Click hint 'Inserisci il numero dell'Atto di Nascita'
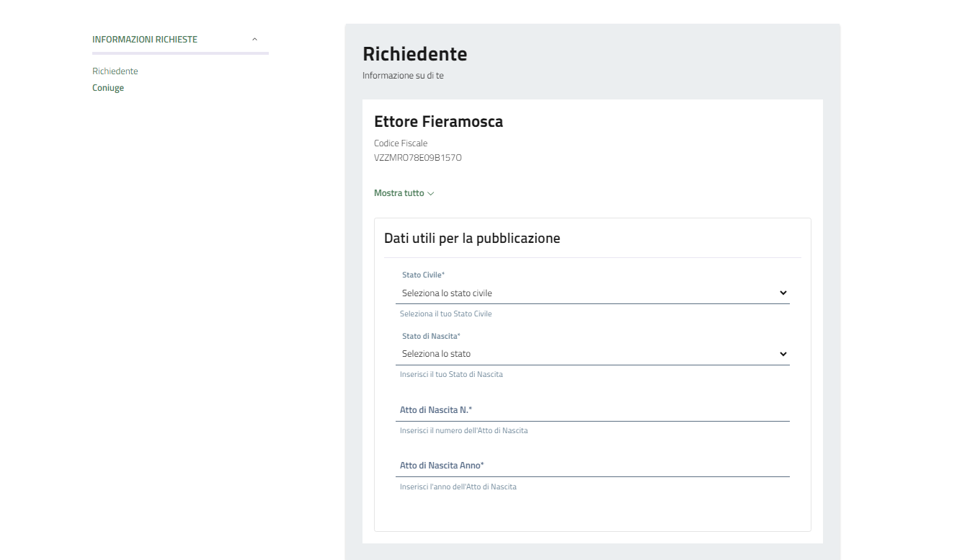The height and width of the screenshot is (560, 970). [463, 431]
